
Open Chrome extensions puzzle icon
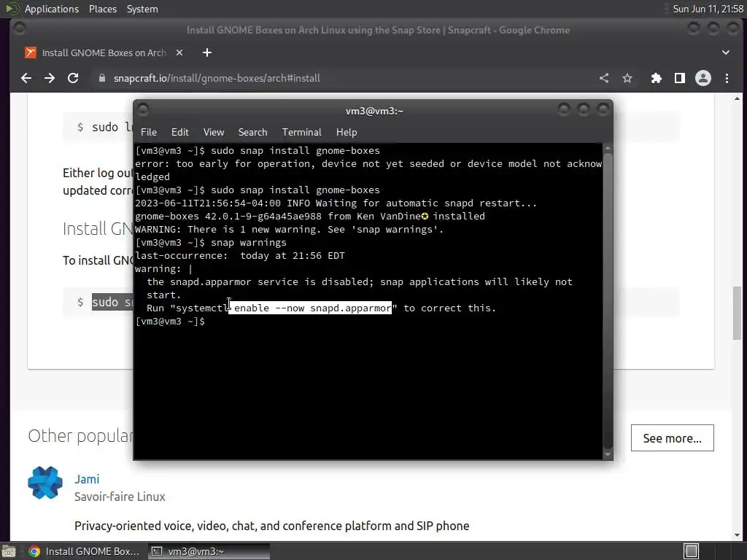pyautogui.click(x=657, y=78)
